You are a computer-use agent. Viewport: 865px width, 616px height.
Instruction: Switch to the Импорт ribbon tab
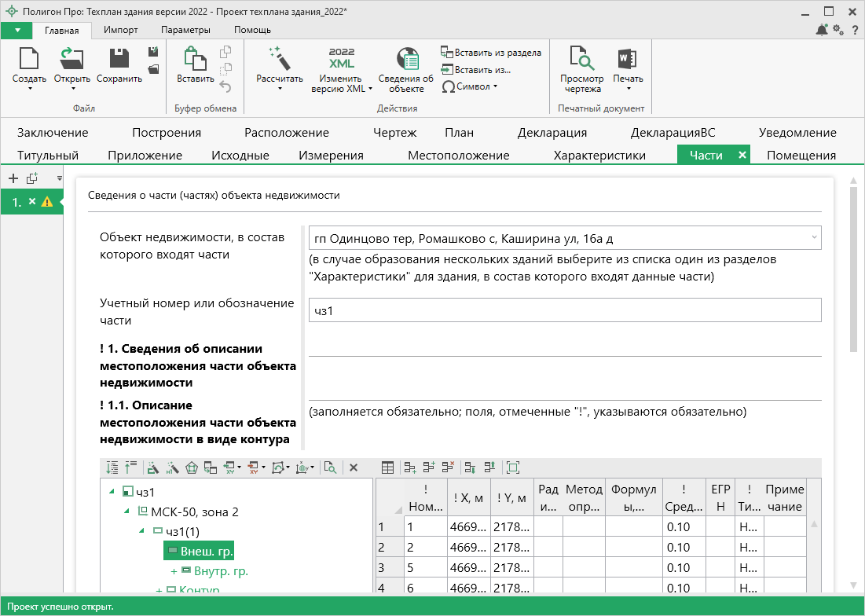121,30
